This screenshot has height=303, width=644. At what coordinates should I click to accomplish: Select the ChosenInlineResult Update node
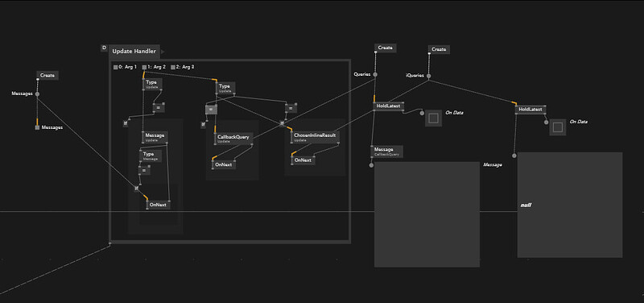315,137
